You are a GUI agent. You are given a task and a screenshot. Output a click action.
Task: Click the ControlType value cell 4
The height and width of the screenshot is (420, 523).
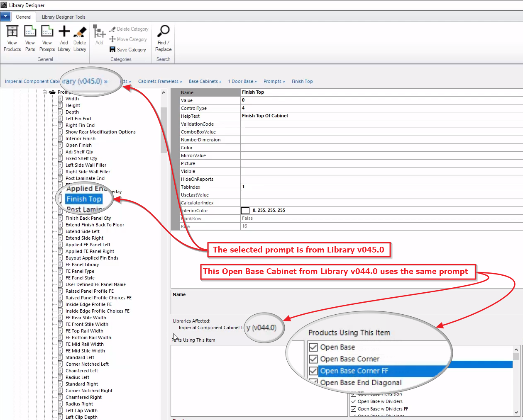[381, 108]
